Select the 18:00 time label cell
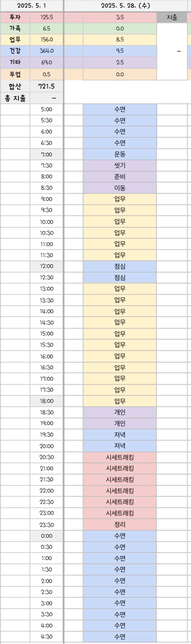Screen dimensions: 191x644 tap(46, 401)
